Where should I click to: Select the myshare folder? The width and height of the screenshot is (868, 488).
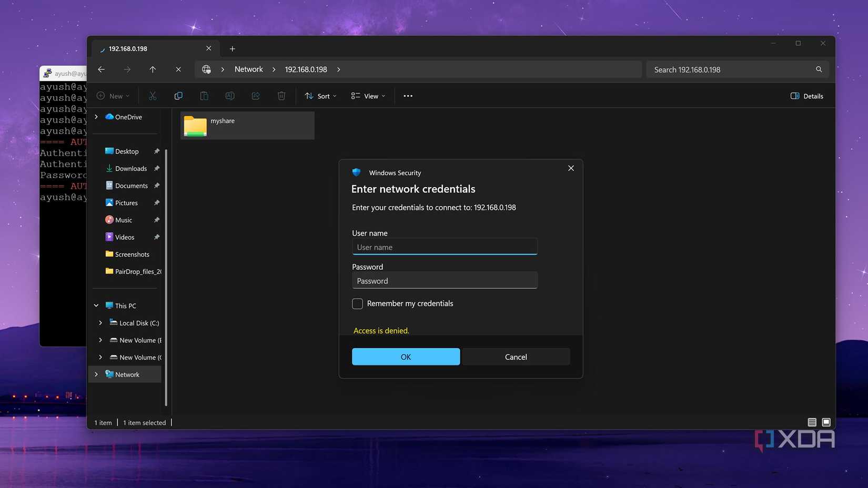[x=247, y=126]
